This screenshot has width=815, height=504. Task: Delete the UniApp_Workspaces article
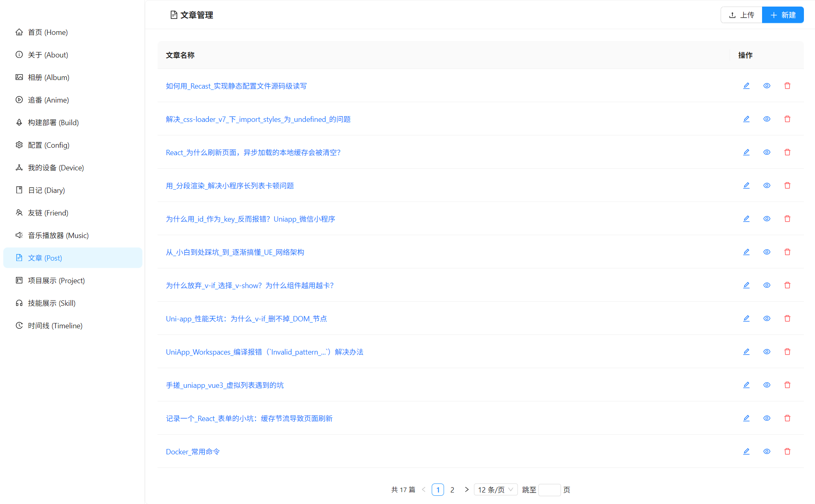point(787,352)
